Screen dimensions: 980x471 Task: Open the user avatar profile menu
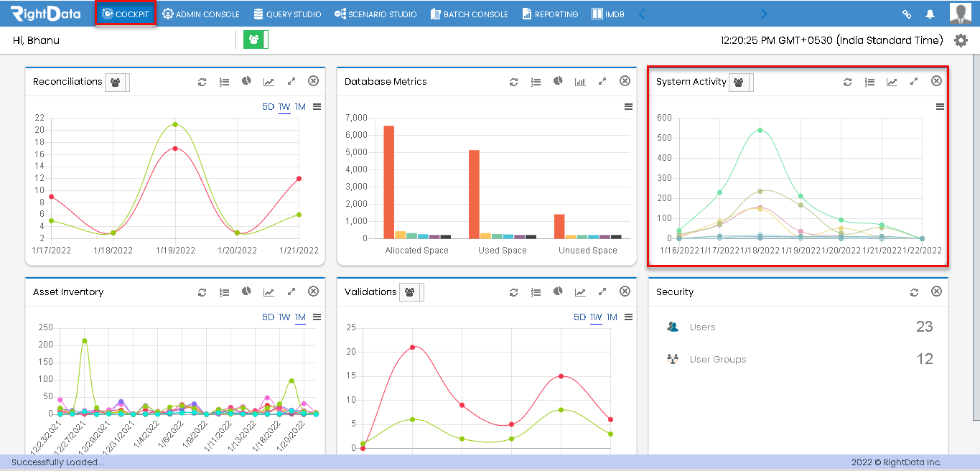(961, 14)
